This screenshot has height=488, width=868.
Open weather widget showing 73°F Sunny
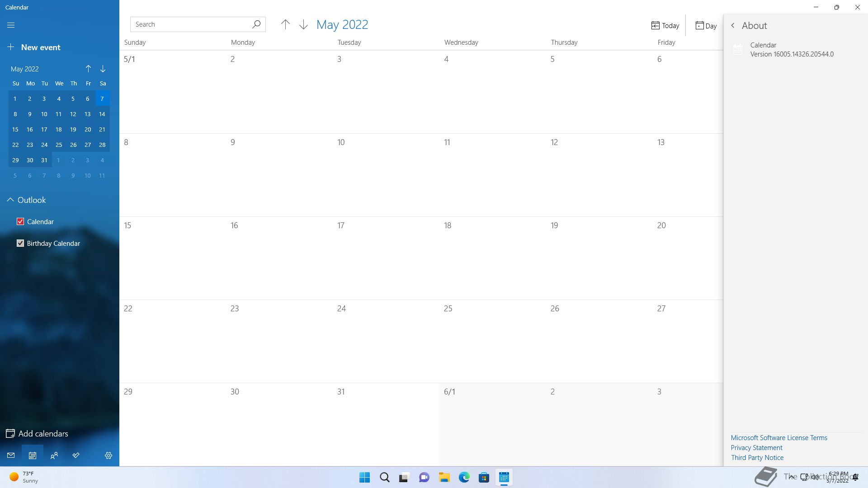pos(25,477)
